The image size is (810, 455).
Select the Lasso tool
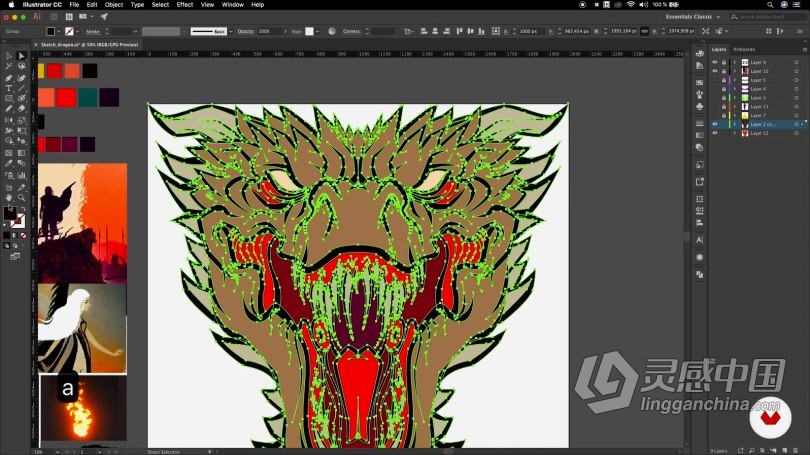click(21, 67)
